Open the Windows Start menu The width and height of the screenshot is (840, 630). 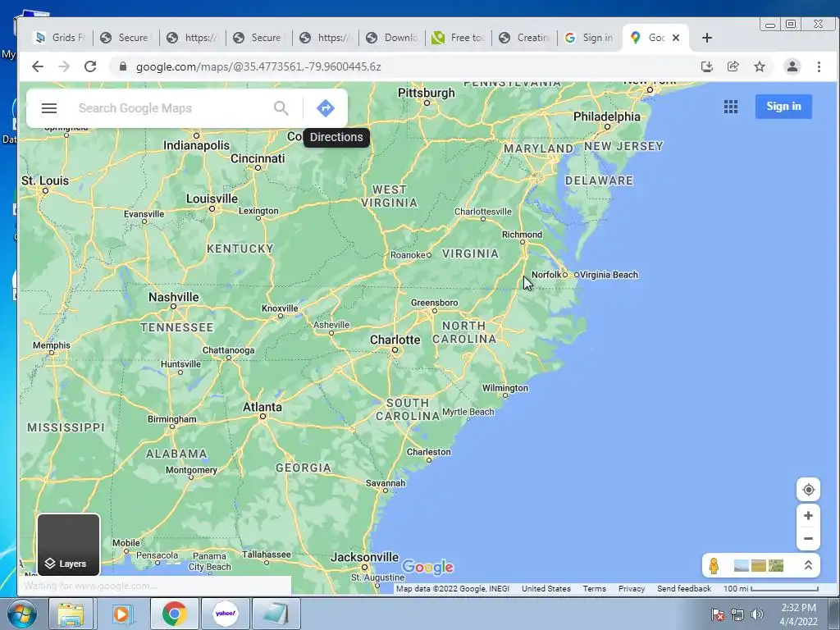coord(21,614)
